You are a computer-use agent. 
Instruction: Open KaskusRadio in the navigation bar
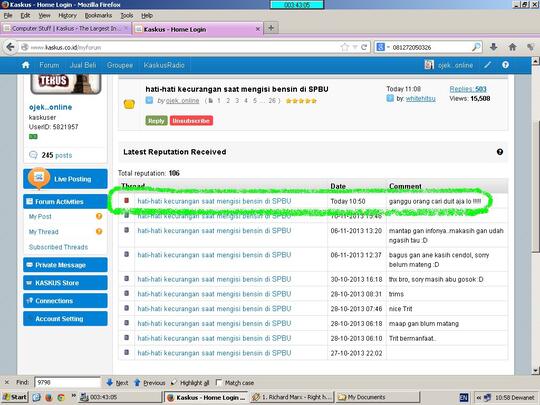[164, 65]
